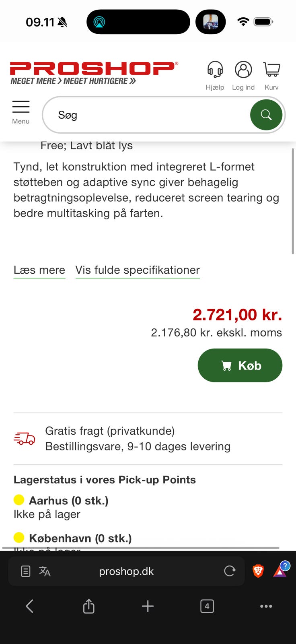Viewport: 296px width, 644px height.
Task: Tap the page translate icon
Action: pyautogui.click(x=45, y=571)
